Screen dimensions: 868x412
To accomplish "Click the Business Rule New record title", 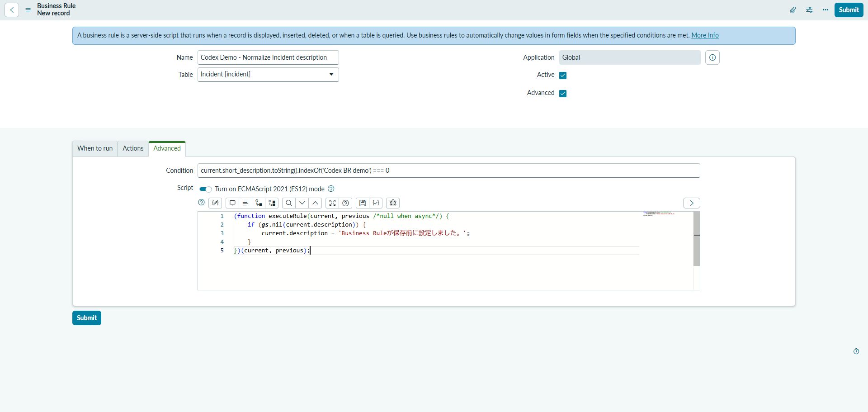I will point(56,9).
